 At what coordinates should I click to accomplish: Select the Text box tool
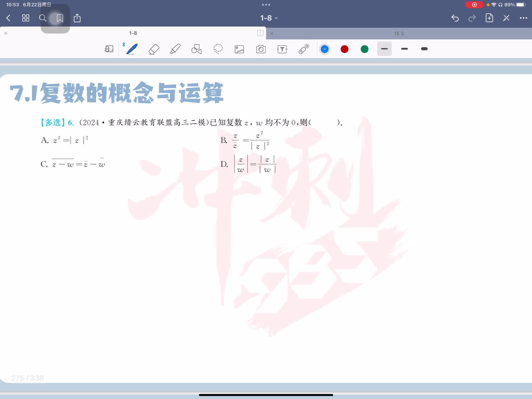pyautogui.click(x=282, y=49)
